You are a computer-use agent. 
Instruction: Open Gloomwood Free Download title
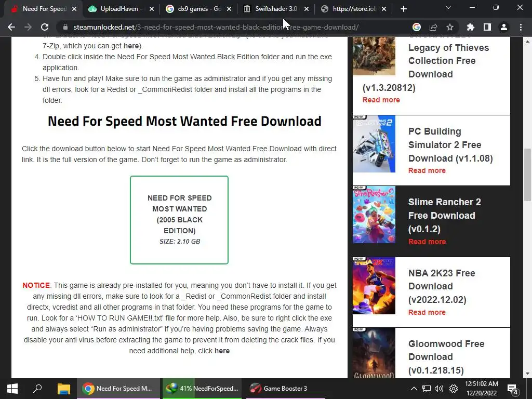(446, 357)
